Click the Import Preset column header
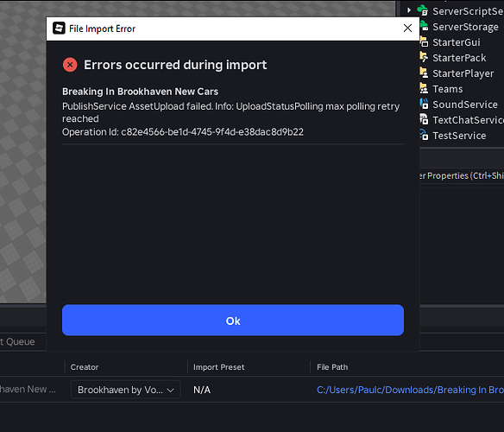The height and width of the screenshot is (432, 504). 219,367
